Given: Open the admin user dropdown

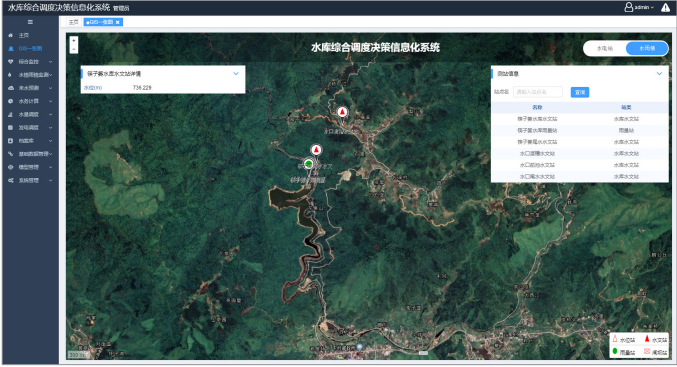Looking at the screenshot, I should (x=639, y=7).
